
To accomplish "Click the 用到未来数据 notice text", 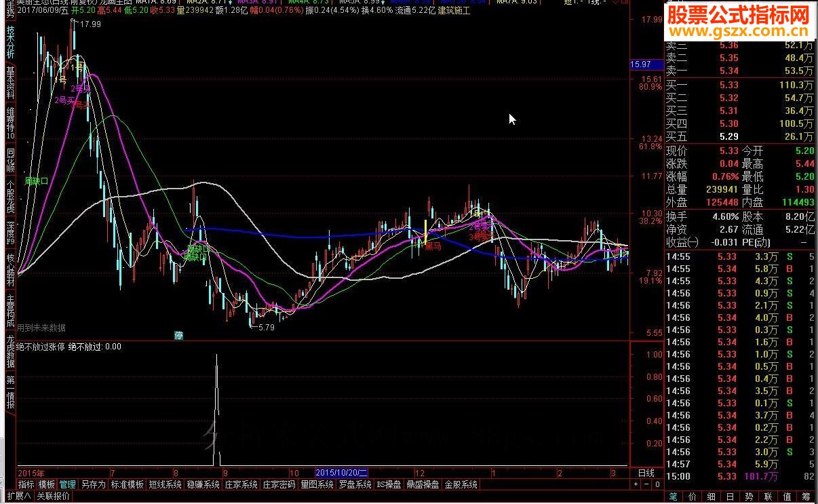I will (x=41, y=328).
